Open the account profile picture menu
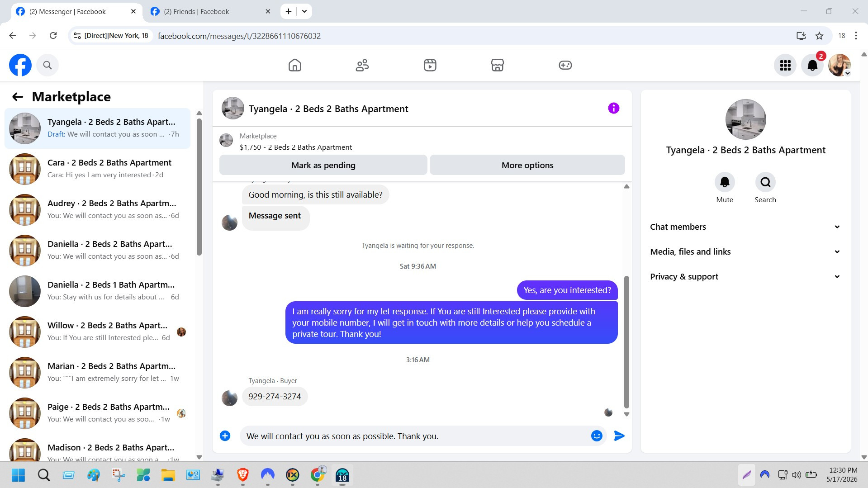This screenshot has height=488, width=868. click(x=840, y=66)
